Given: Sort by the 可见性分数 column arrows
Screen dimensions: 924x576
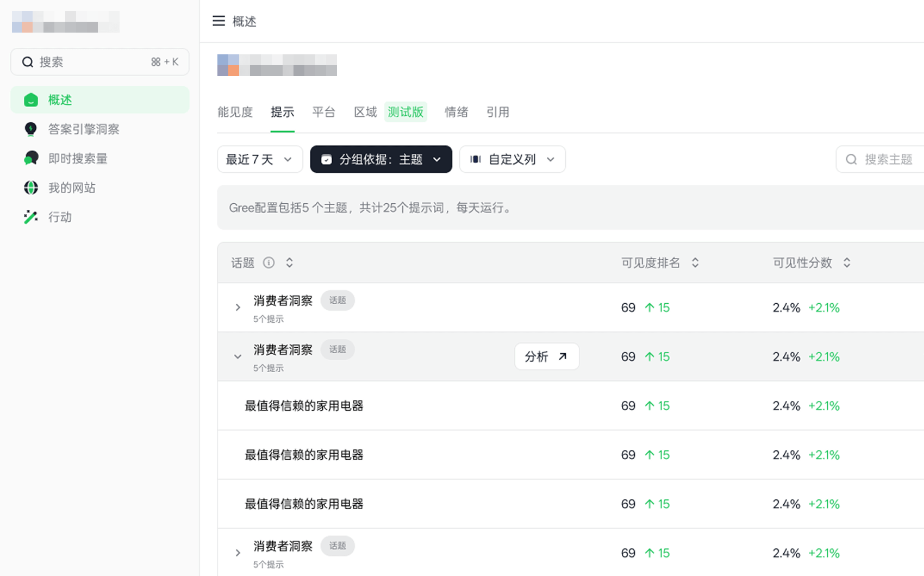Looking at the screenshot, I should pos(847,263).
